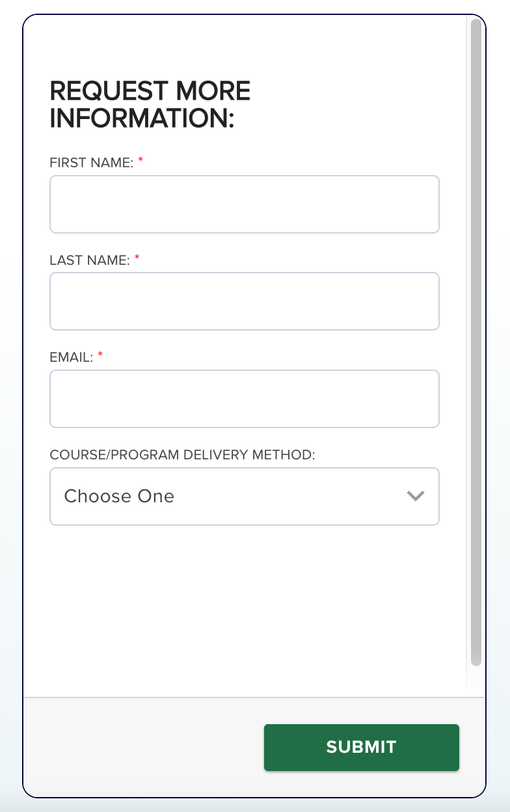510x812 pixels.
Task: Click the 'FIRST NAME:' field label
Action: 91,163
